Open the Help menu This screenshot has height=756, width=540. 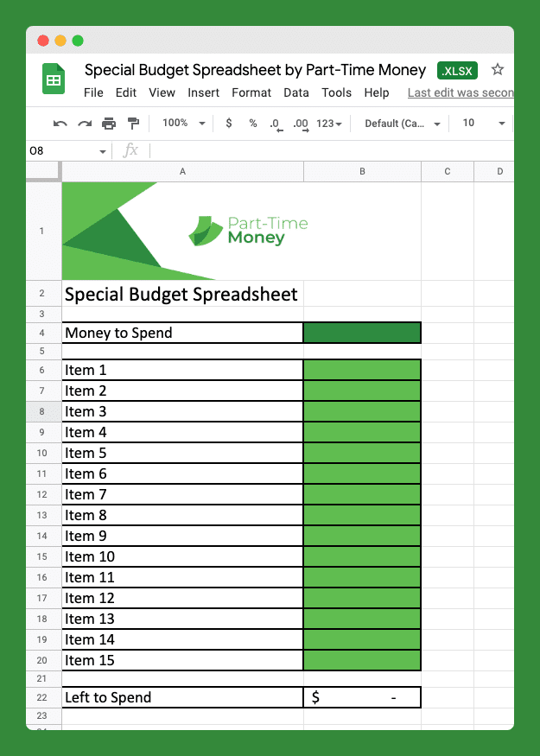click(x=377, y=92)
